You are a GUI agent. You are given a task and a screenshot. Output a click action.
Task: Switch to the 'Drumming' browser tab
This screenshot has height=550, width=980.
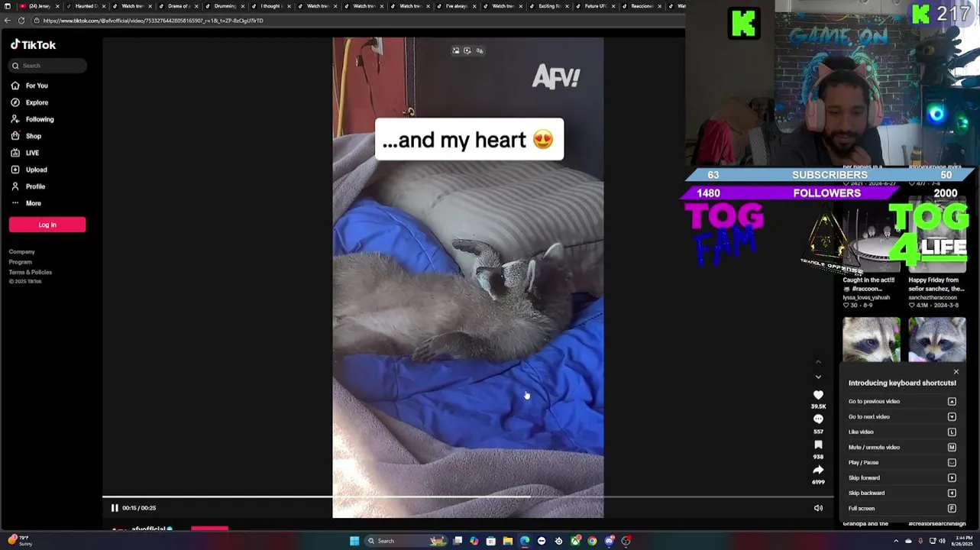pos(225,6)
